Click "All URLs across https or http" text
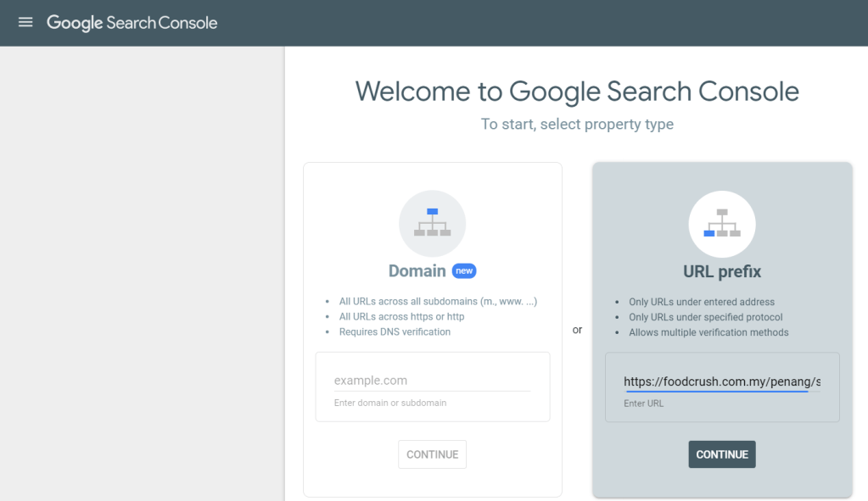 (401, 316)
